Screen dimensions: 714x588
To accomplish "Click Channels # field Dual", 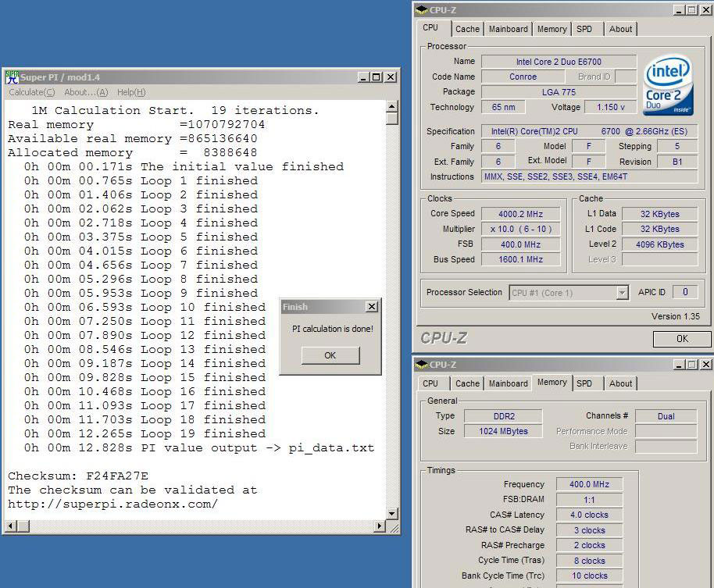I will pos(666,416).
